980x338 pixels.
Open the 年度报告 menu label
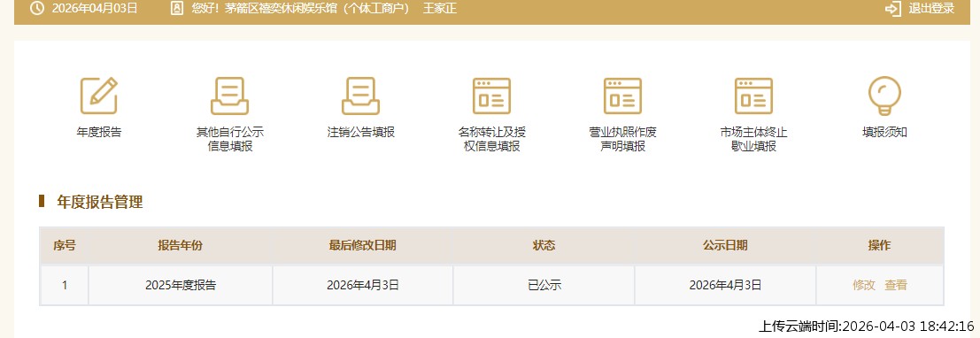99,133
